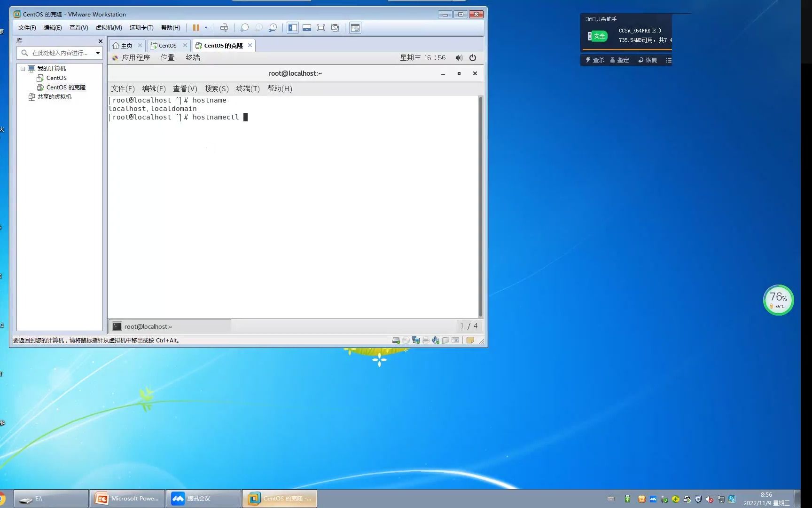Close the 库 library panel
The image size is (812, 508).
[x=100, y=41]
